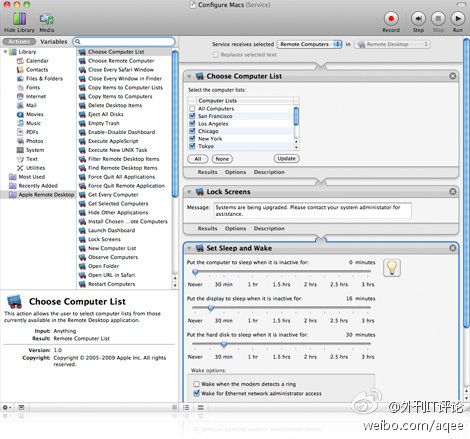This screenshot has width=470, height=439.
Task: Open Options under Choose Computer List
Action: pyautogui.click(x=235, y=172)
